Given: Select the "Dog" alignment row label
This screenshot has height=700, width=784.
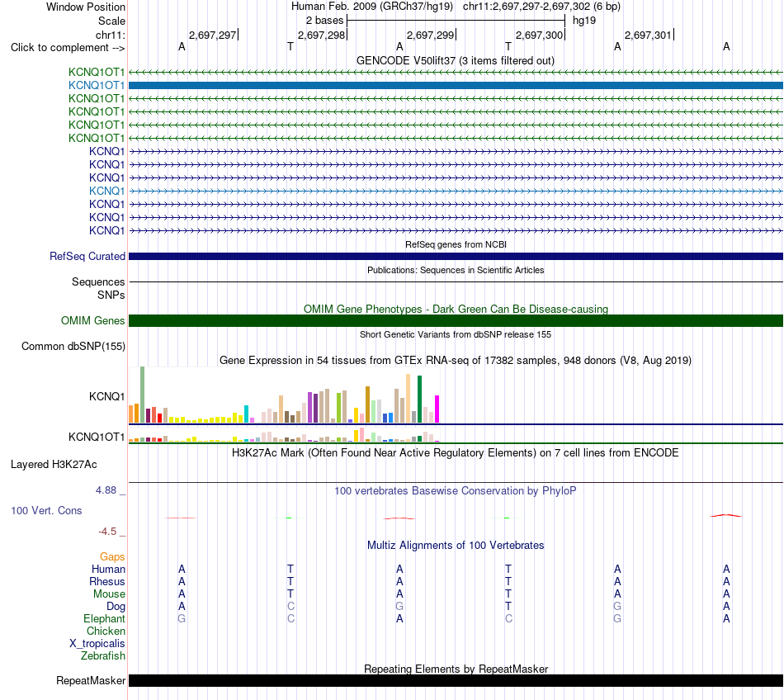Looking at the screenshot, I should 116,607.
